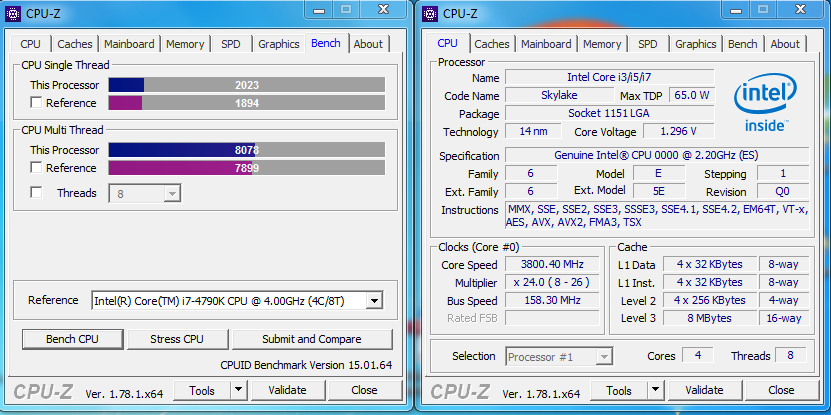Viewport: 831px width, 415px height.
Task: Click CPU-Z app icon in left window title bar
Action: pyautogui.click(x=13, y=14)
